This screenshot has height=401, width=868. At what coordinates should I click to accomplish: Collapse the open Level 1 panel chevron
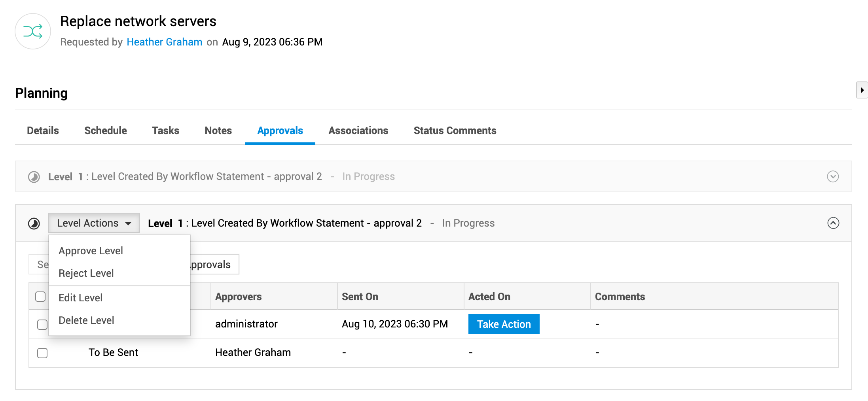833,223
